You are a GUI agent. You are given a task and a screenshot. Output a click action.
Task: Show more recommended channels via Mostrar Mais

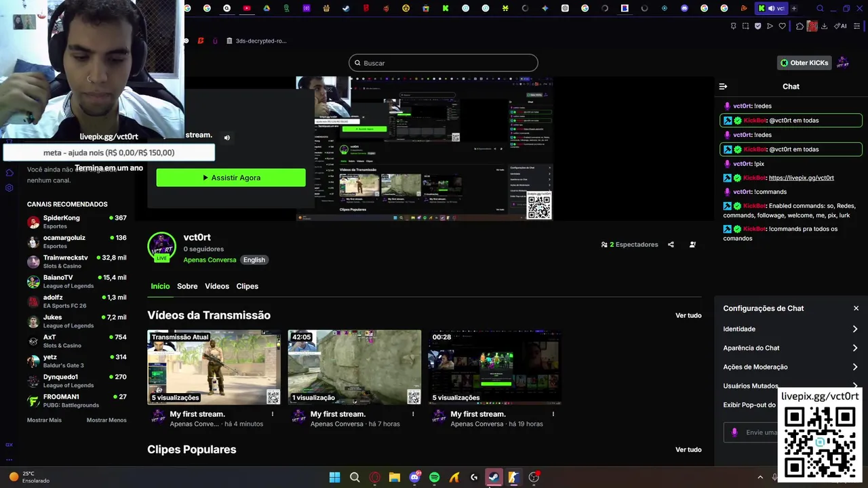(44, 420)
